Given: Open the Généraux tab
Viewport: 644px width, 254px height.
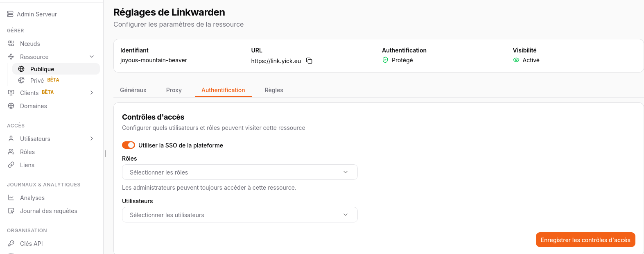Looking at the screenshot, I should [133, 90].
